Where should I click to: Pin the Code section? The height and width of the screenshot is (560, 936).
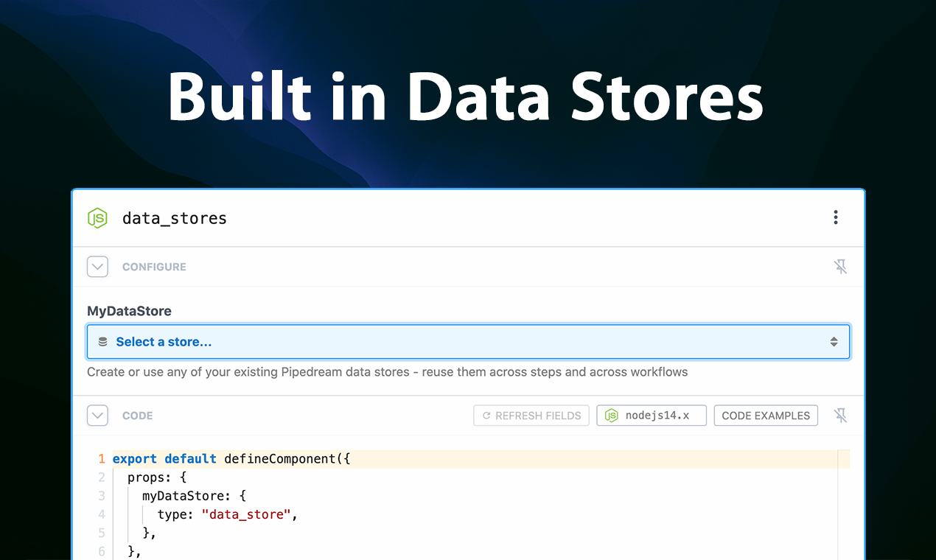pos(840,416)
